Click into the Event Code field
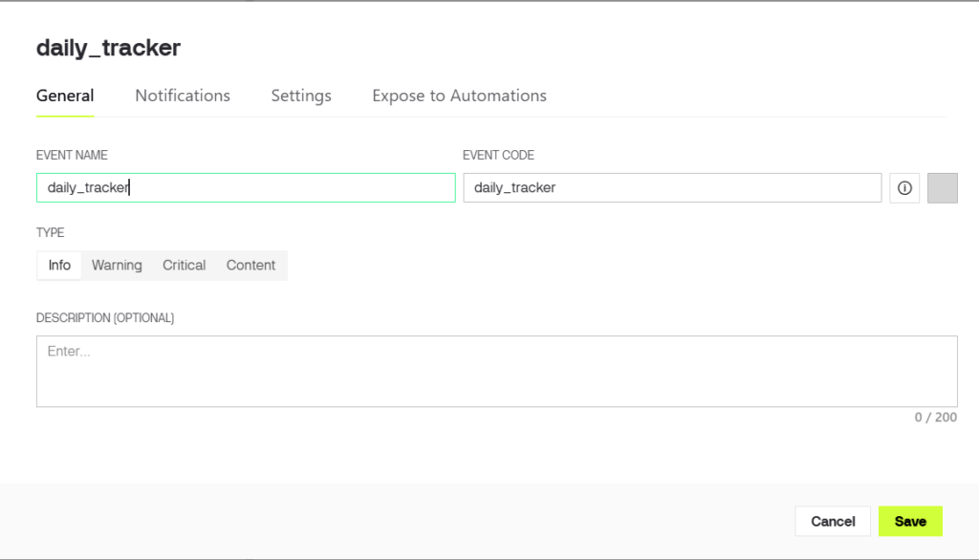The image size is (979, 560). click(x=672, y=188)
